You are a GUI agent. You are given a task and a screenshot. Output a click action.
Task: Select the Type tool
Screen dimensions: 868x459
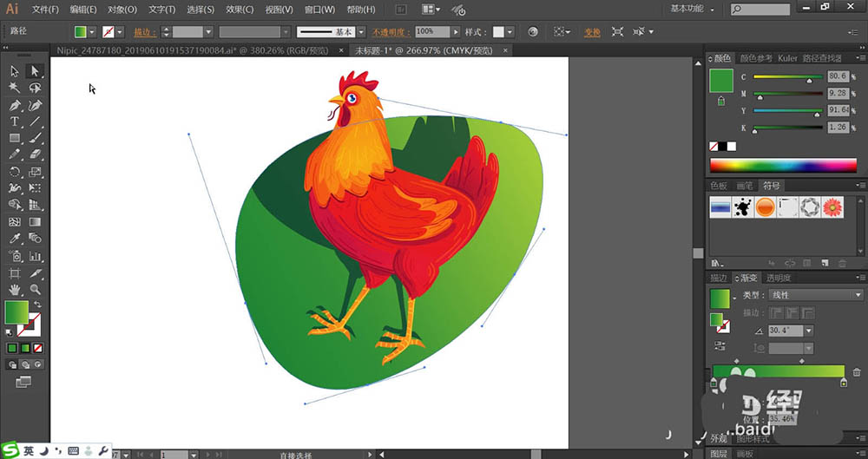pos(15,121)
